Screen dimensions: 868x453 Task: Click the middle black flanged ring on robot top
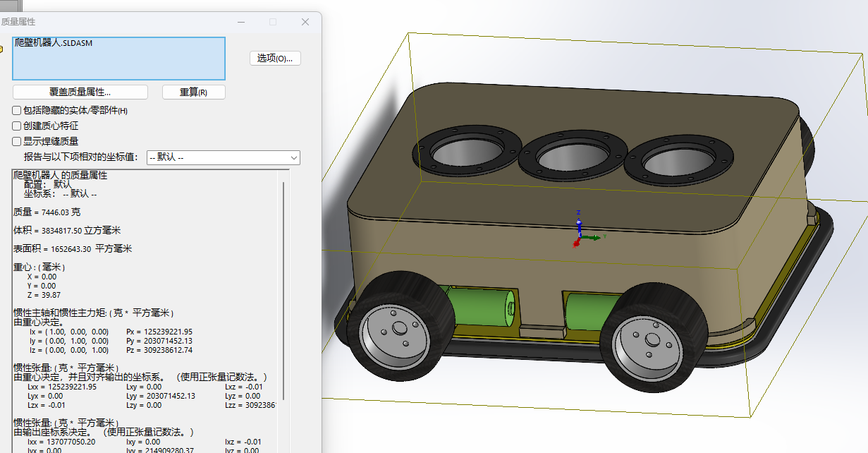tap(572, 157)
